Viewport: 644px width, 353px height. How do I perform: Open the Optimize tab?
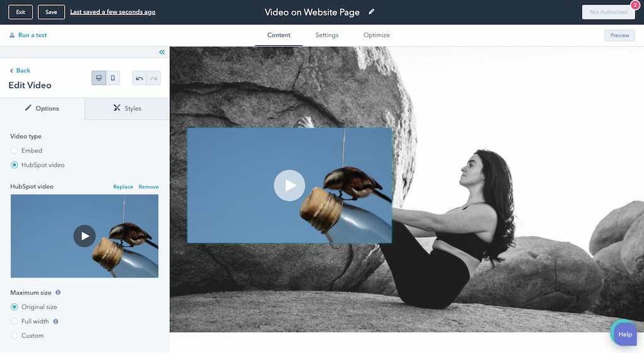376,35
